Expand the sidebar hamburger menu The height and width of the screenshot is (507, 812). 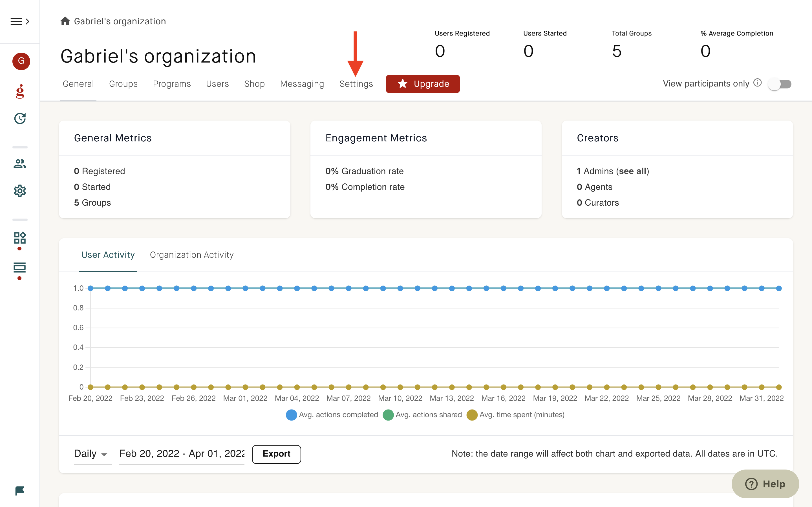click(x=19, y=21)
